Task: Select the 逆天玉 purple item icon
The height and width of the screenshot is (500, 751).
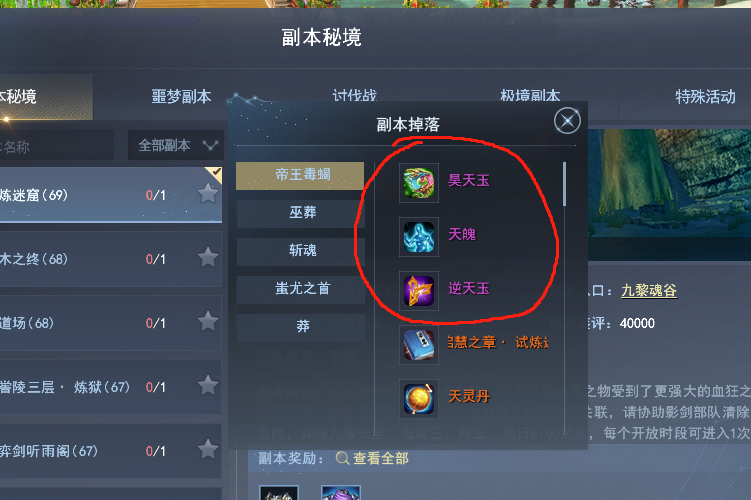Action: pos(419,291)
